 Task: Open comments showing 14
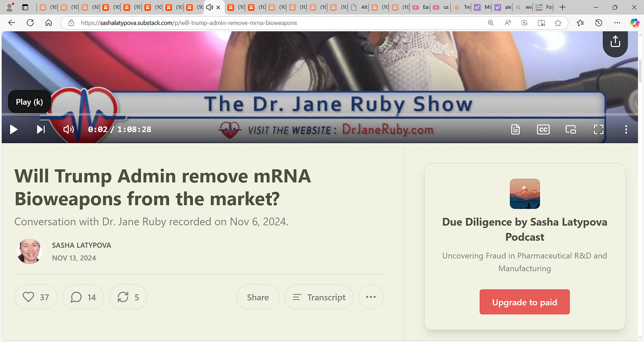tap(83, 297)
